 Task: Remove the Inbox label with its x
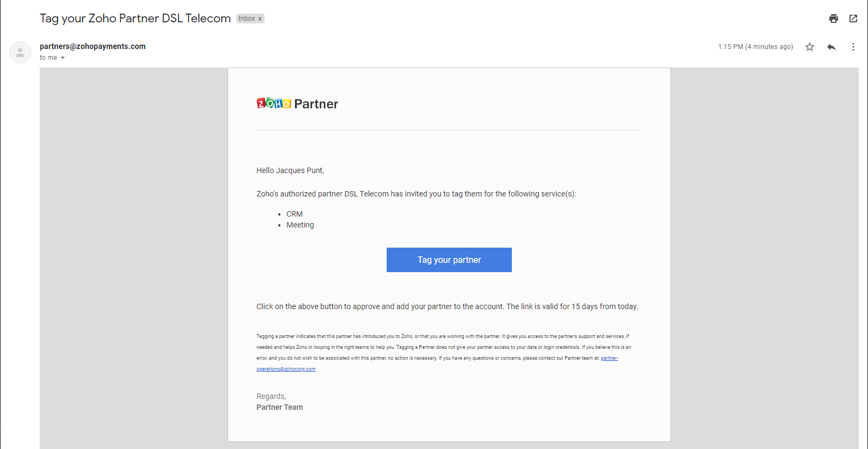coord(260,19)
